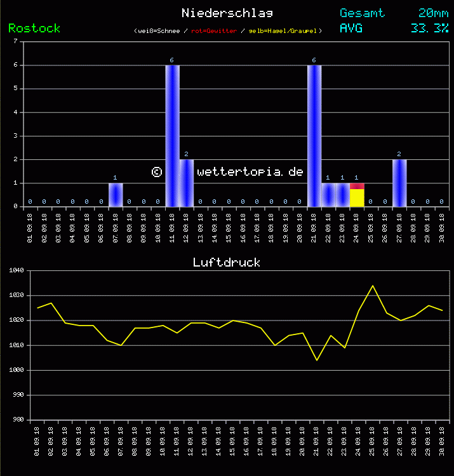Click the yellow gelb=Hagel/Graupel legend entry

tap(284, 31)
